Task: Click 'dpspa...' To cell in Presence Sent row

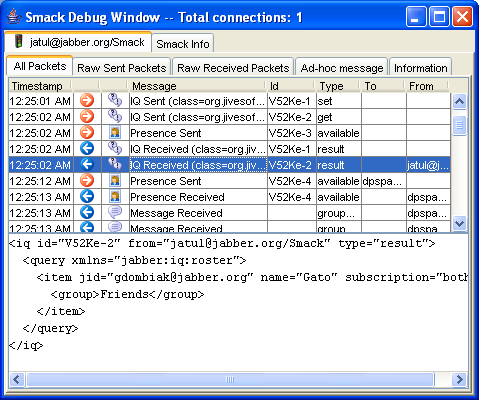Action: [x=384, y=181]
